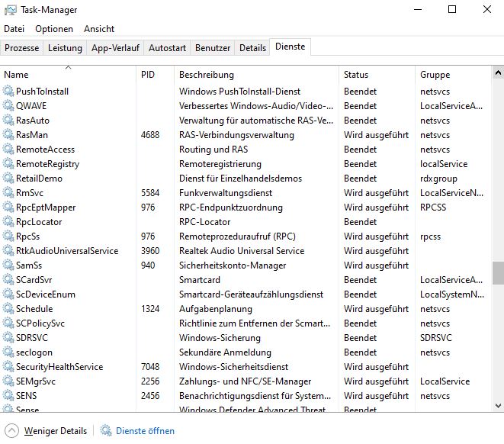Click the Sicherheitskonto-Manager description
Screen dimensions: 504x444
(233, 265)
